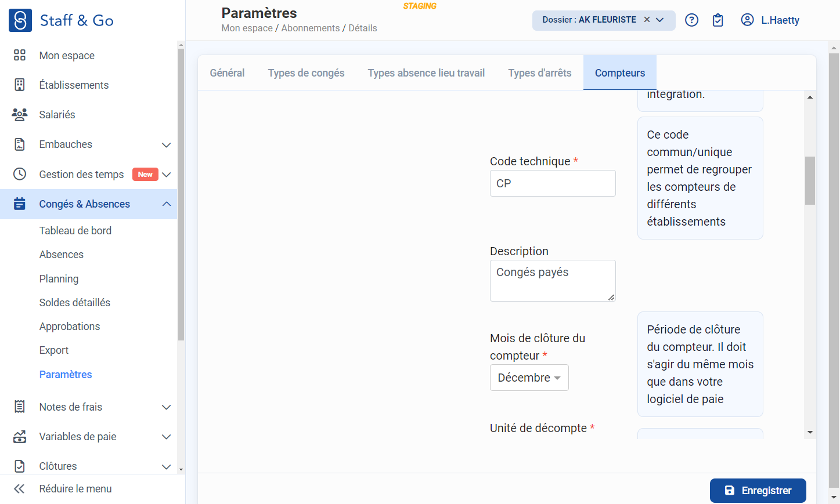Expand the Gestion des temps submenu chevron
This screenshot has height=504, width=840.
(166, 175)
